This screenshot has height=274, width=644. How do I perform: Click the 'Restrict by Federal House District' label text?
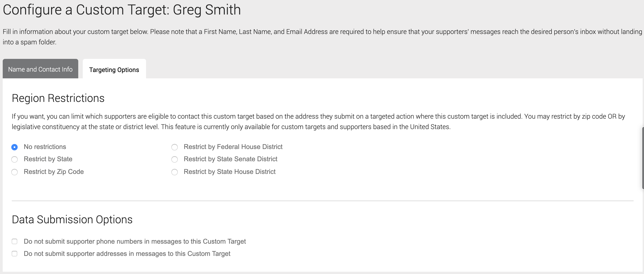233,147
